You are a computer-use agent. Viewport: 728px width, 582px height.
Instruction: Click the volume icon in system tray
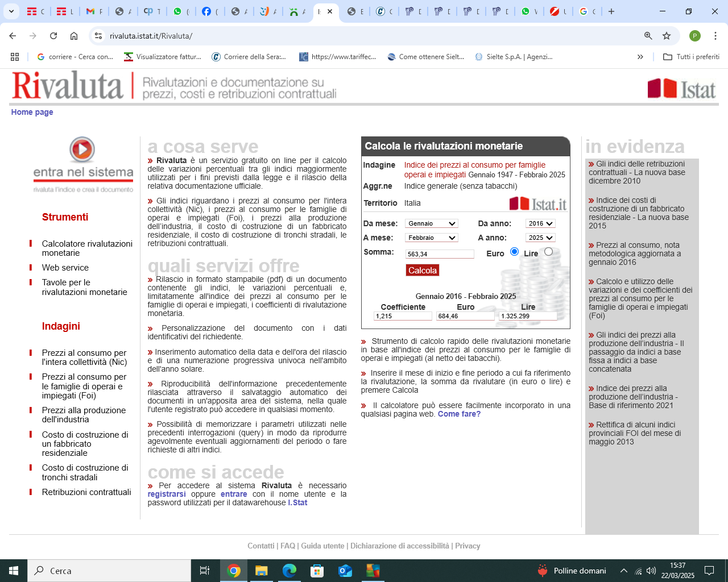coord(651,571)
